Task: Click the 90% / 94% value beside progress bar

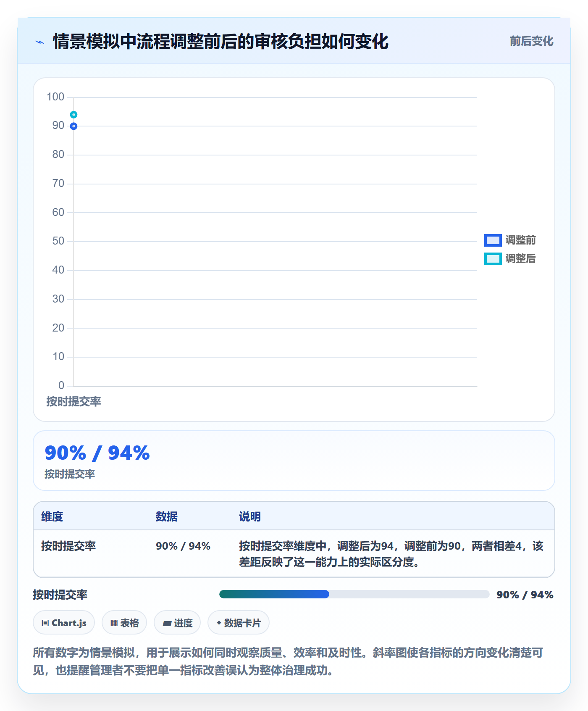Action: 525,595
